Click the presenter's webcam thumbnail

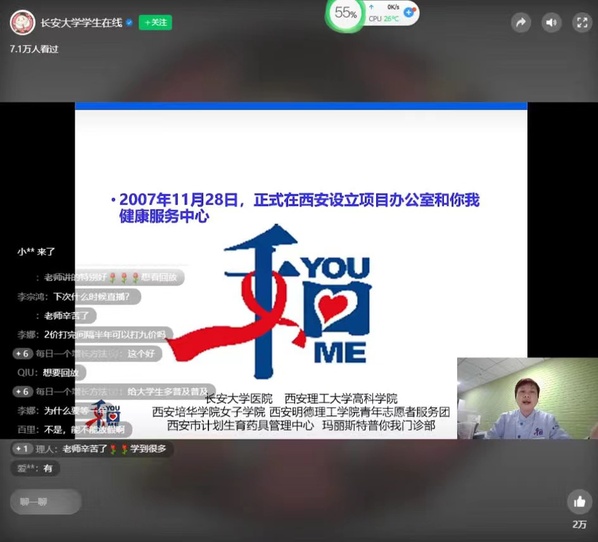[x=527, y=398]
